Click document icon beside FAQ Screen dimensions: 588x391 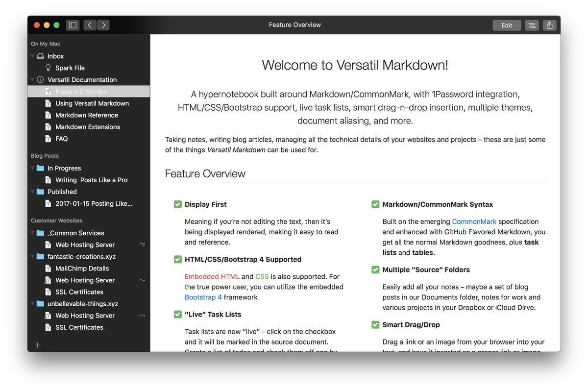pyautogui.click(x=48, y=139)
